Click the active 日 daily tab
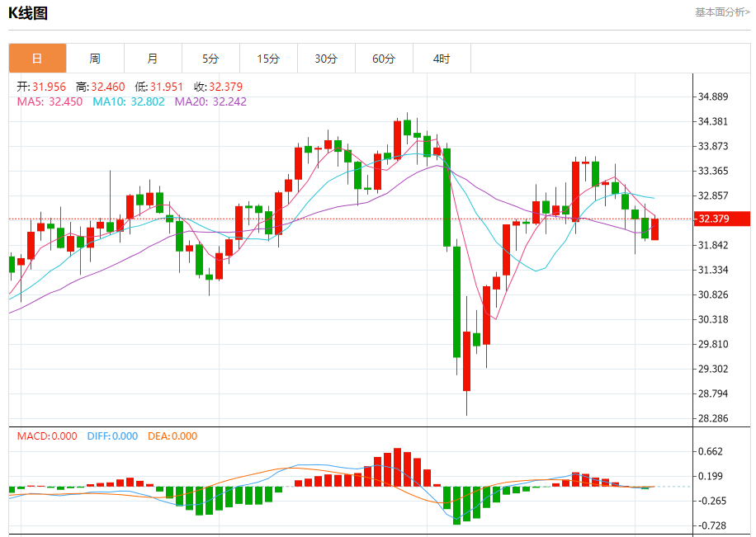Viewport: 756px width, 537px height. (37, 59)
